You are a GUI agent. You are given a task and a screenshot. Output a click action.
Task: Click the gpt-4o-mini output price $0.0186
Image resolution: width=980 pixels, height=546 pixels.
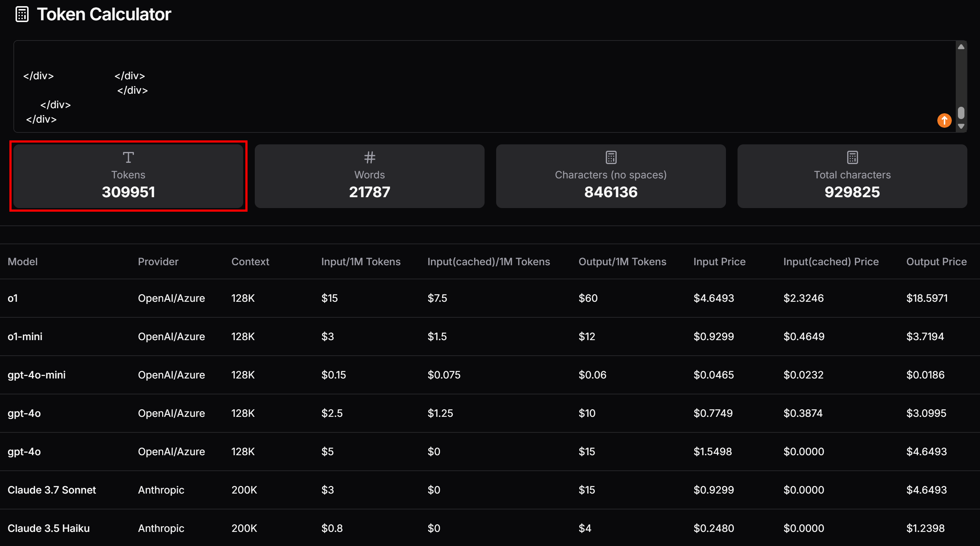pos(925,375)
